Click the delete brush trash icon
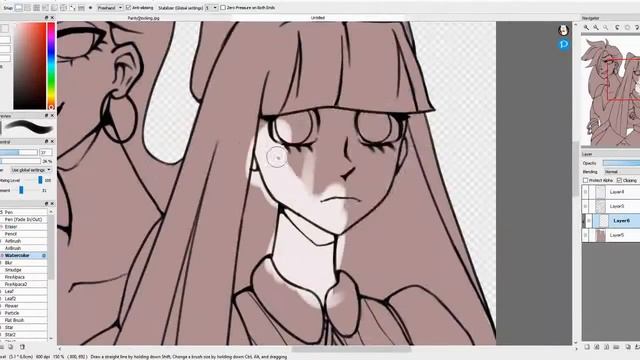The width and height of the screenshot is (640, 360). [x=22, y=347]
